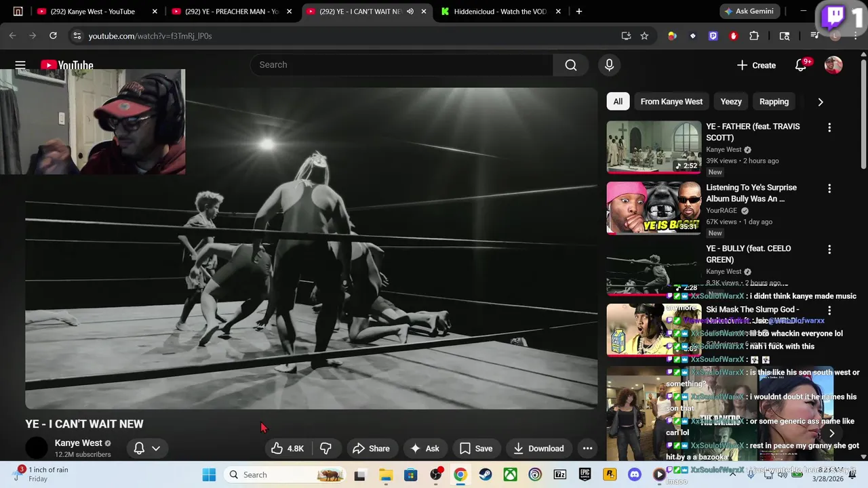The width and height of the screenshot is (868, 488).
Task: Click the Create button in YouTube header
Action: [756, 65]
